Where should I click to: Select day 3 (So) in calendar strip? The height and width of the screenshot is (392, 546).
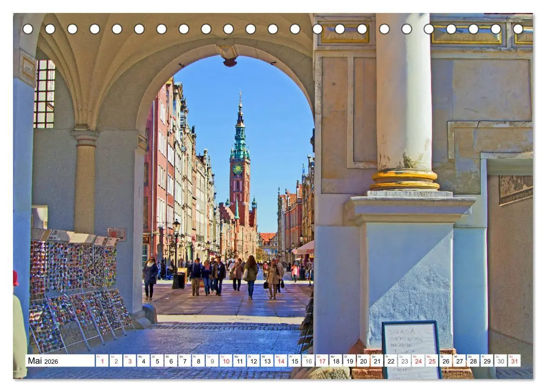click(130, 361)
